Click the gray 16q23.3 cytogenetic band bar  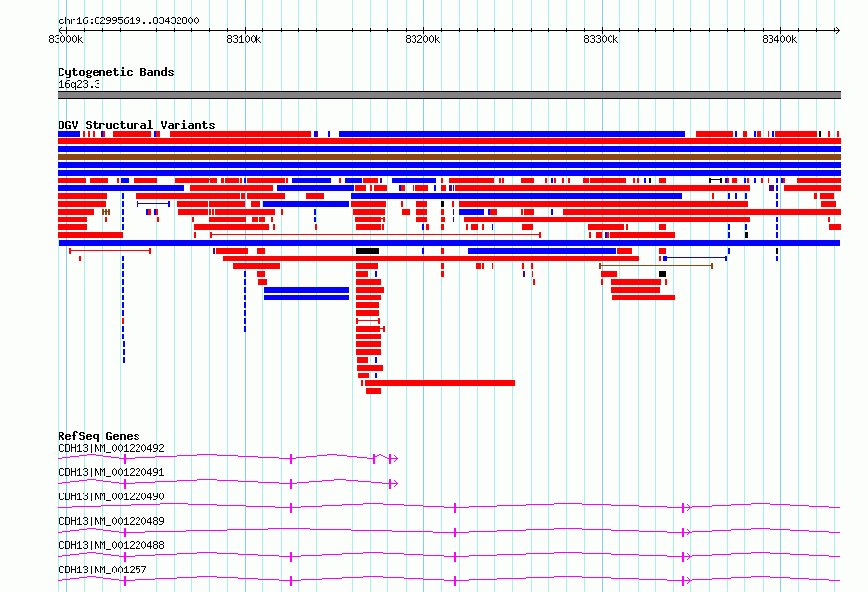pos(449,95)
